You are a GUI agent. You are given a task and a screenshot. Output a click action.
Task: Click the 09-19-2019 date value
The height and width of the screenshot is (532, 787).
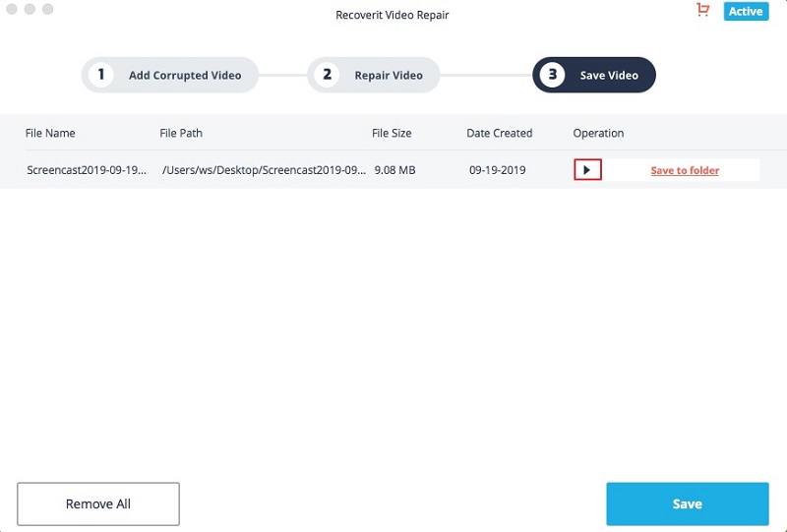pyautogui.click(x=498, y=170)
